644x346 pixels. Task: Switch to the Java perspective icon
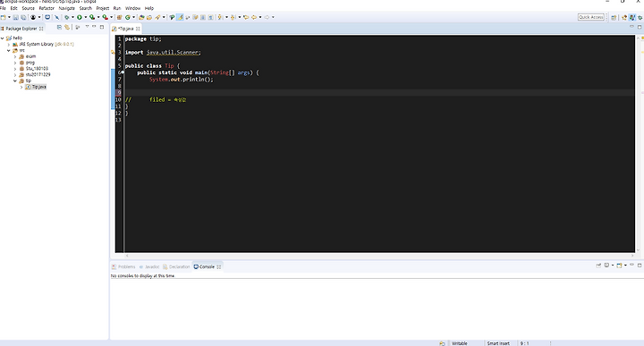pyautogui.click(x=632, y=17)
